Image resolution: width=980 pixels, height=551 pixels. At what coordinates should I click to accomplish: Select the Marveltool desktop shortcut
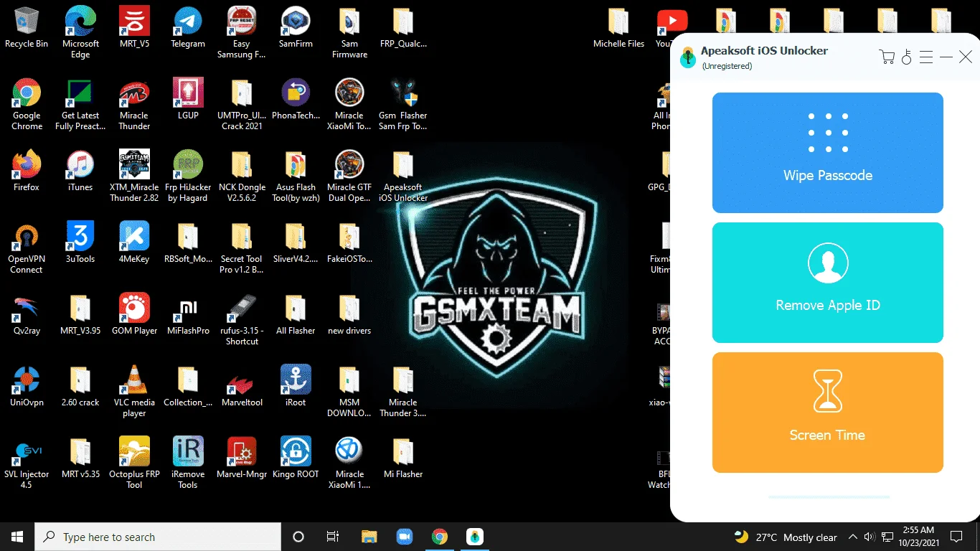tap(242, 386)
